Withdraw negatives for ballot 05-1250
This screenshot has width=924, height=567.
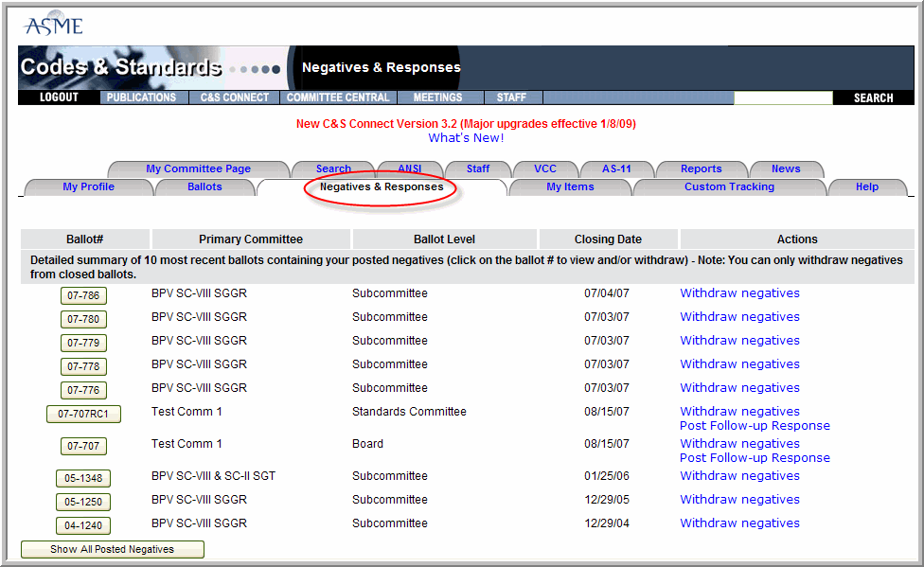pyautogui.click(x=739, y=499)
